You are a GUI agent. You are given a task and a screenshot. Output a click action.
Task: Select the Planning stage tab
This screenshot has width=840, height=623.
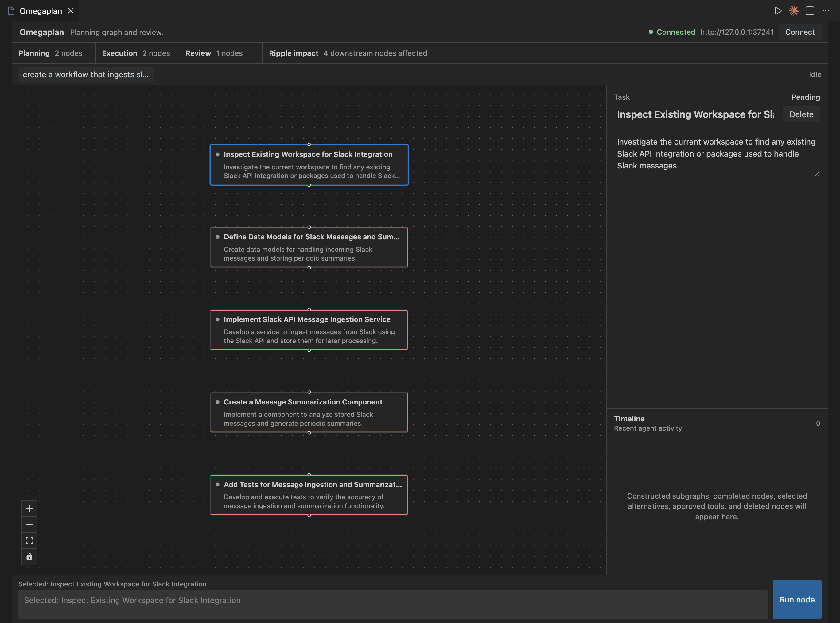pos(51,53)
